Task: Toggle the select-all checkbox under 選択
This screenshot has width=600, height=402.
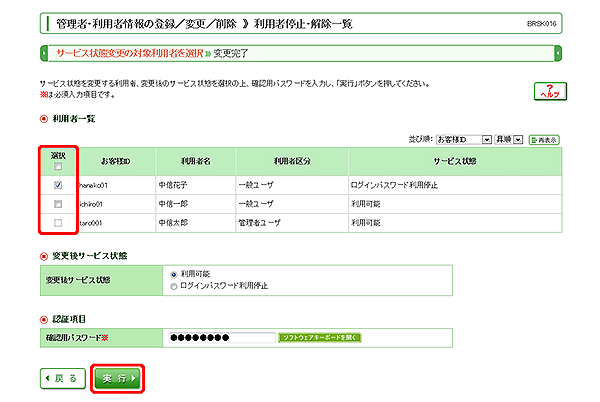Action: coord(58,167)
